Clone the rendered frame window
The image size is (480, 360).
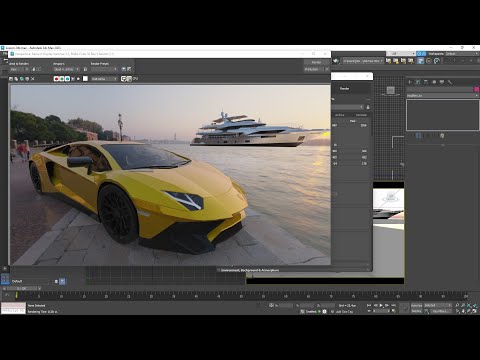tap(22, 79)
